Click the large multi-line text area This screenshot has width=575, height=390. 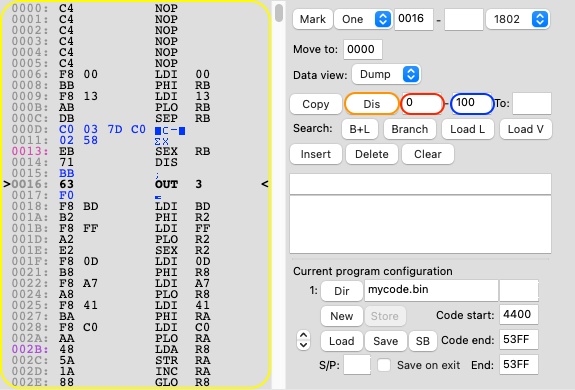tap(420, 224)
